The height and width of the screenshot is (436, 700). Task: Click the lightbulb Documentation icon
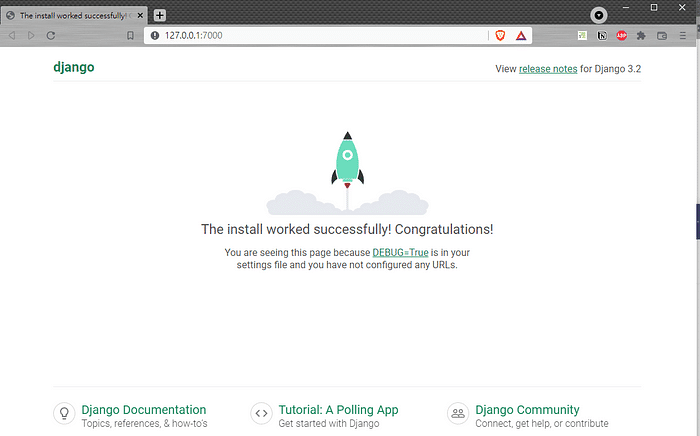(x=63, y=412)
